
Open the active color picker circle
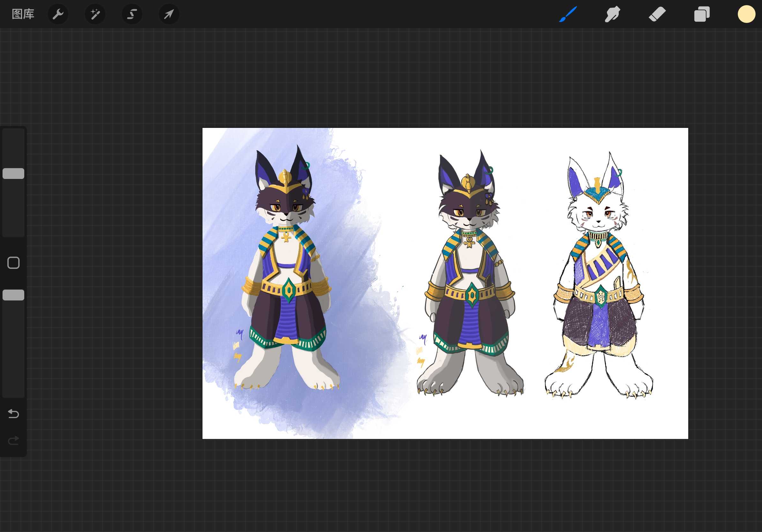pos(746,14)
